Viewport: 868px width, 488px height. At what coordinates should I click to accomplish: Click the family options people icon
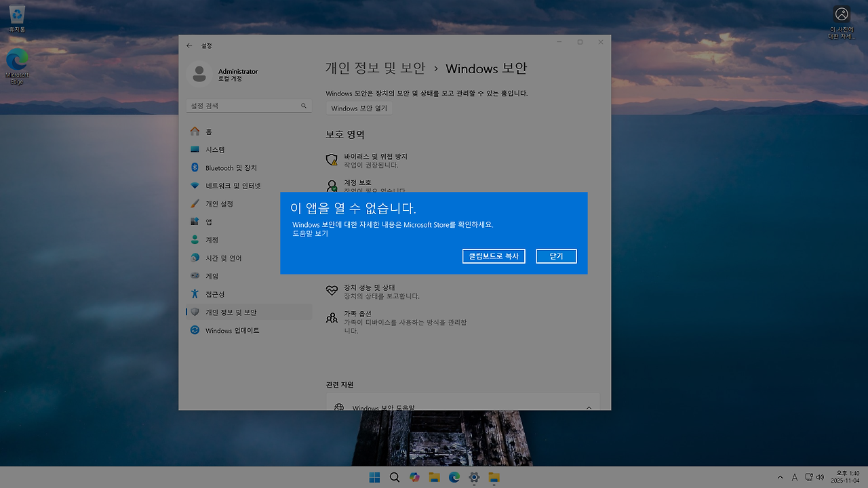click(x=332, y=317)
